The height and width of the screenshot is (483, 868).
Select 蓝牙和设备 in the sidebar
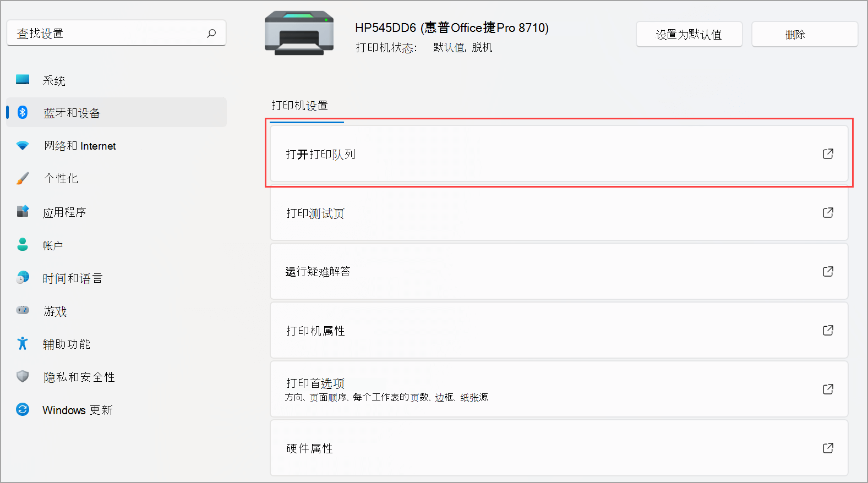[x=116, y=112]
